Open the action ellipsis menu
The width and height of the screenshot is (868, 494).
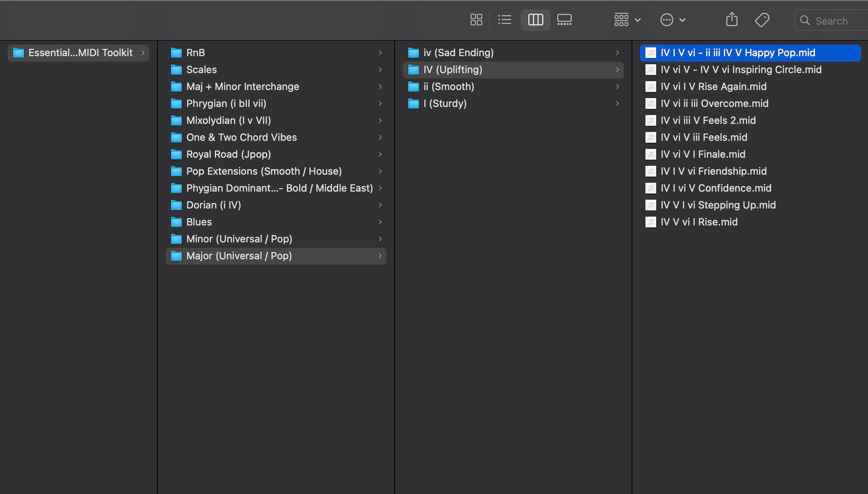click(672, 20)
